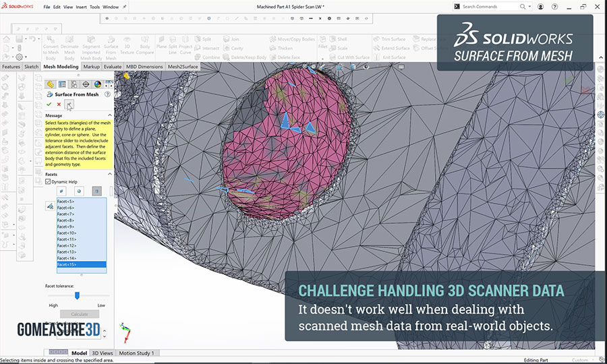Select the planar facet type icon

(63, 191)
